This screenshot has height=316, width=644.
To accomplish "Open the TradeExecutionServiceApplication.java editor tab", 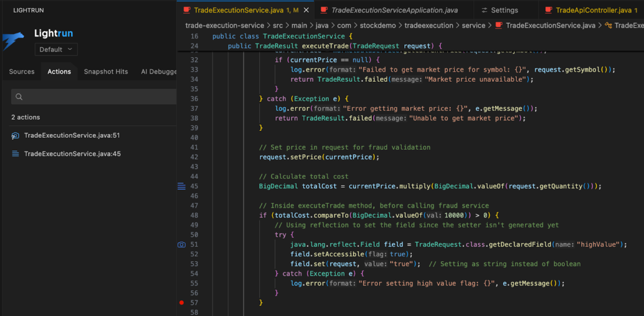I will pyautogui.click(x=394, y=10).
